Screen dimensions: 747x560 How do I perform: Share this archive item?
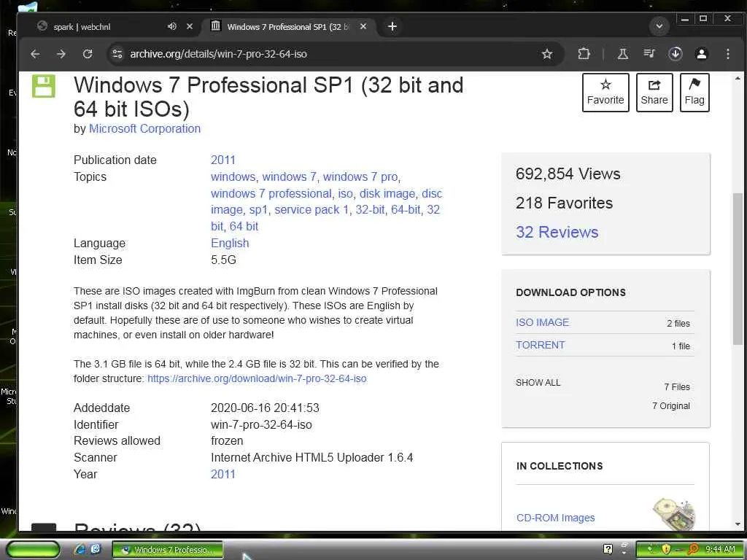click(654, 93)
